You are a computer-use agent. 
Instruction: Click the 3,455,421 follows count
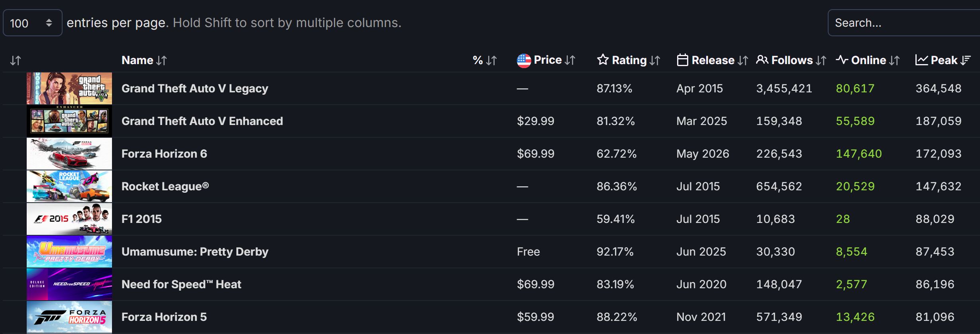[x=784, y=88]
